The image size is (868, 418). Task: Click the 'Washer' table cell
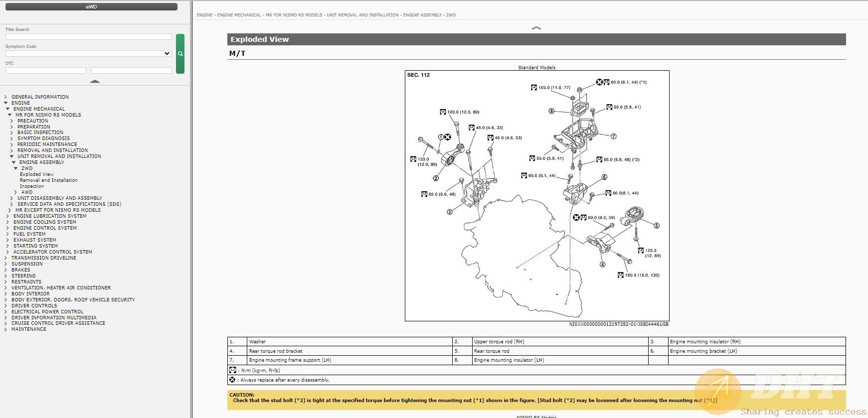pyautogui.click(x=349, y=342)
